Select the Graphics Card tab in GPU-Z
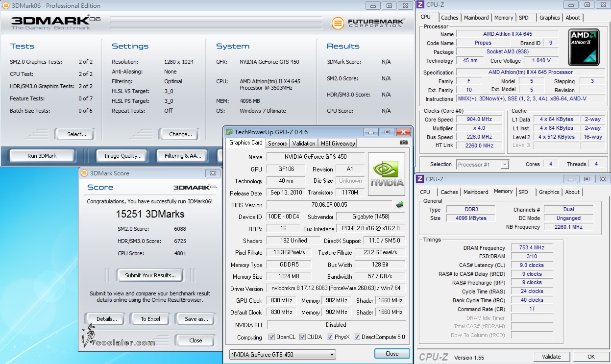This screenshot has width=611, height=364. 245,143
